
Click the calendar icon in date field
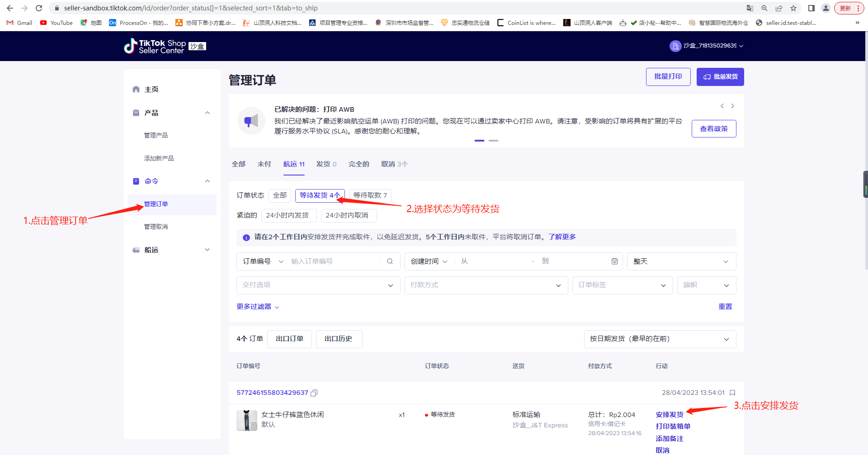614,261
